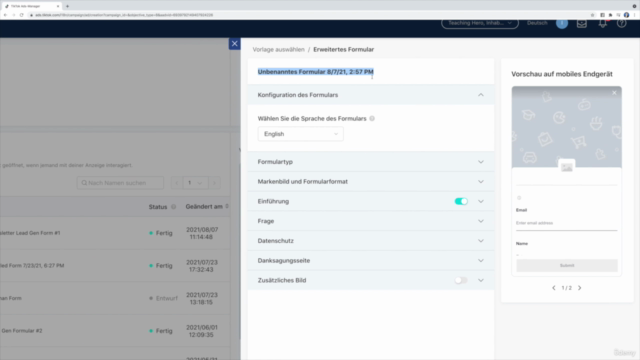Image resolution: width=640 pixels, height=360 pixels.
Task: Click the Erweitertes Formular breadcrumb
Action: (x=344, y=49)
